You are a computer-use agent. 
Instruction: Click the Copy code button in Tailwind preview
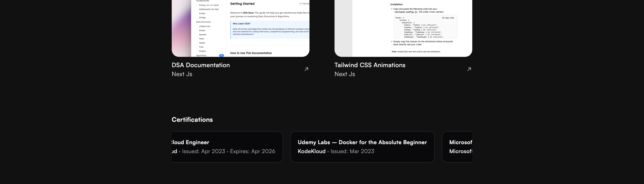448,18
